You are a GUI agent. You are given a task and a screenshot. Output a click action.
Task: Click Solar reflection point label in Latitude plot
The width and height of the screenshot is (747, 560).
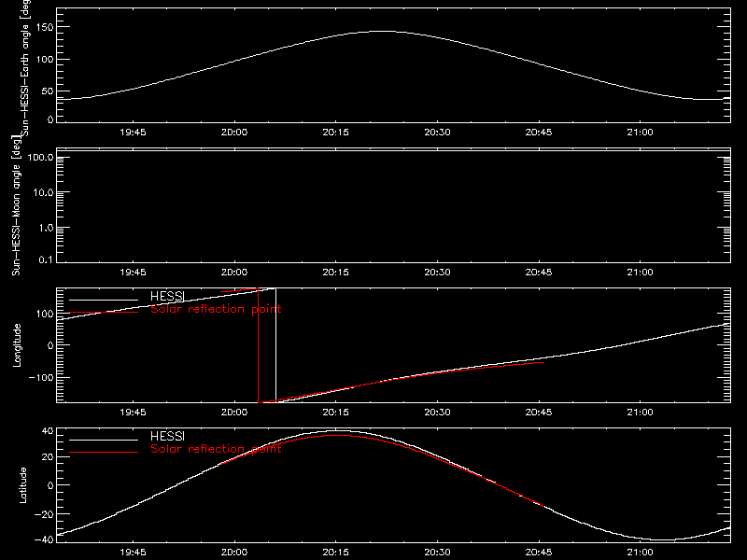point(216,449)
